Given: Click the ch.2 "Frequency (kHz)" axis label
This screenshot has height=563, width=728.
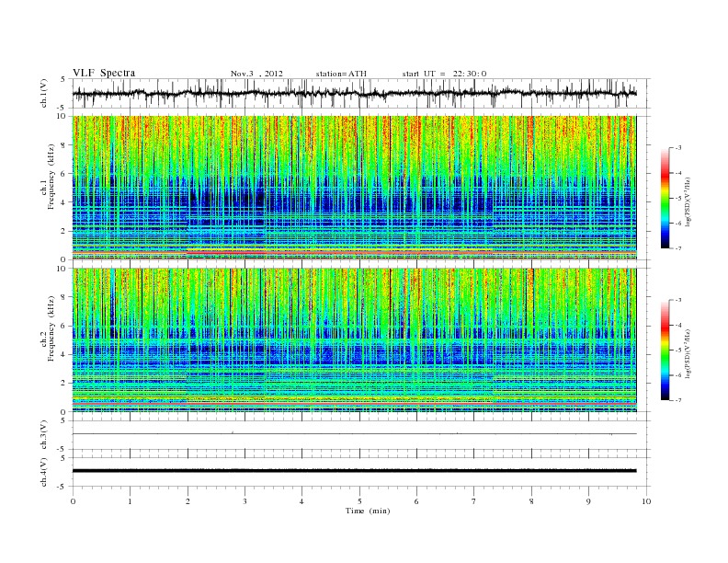Looking at the screenshot, I should [51, 328].
